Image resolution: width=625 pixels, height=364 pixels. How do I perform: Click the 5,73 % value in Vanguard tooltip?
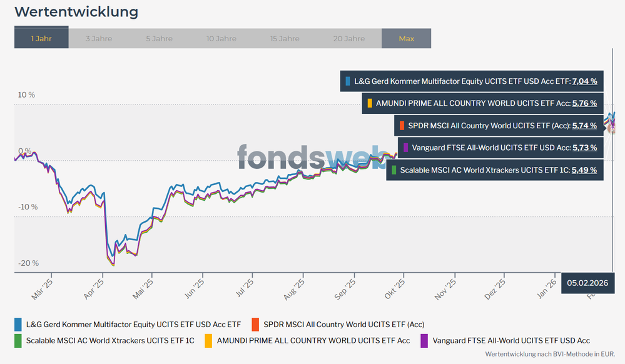tap(585, 148)
